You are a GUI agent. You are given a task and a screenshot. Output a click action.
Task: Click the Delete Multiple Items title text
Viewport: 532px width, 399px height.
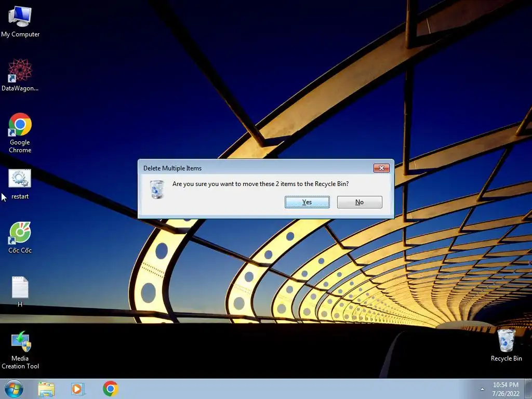coord(172,168)
